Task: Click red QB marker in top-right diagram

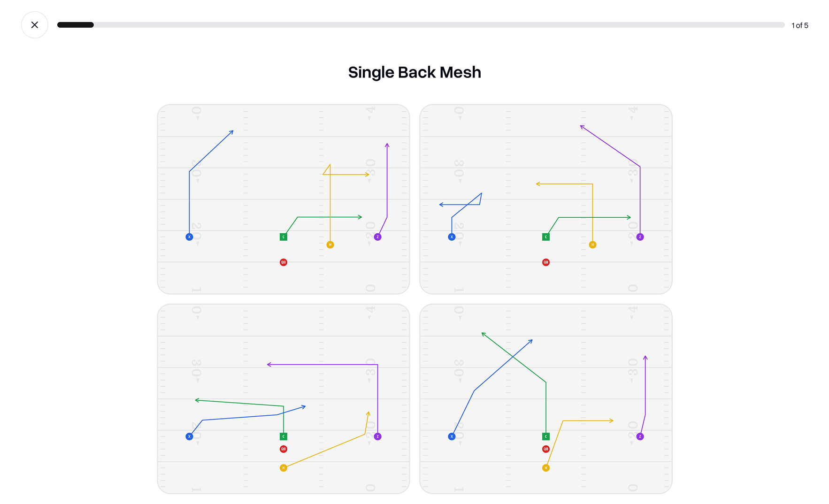Action: tap(546, 262)
